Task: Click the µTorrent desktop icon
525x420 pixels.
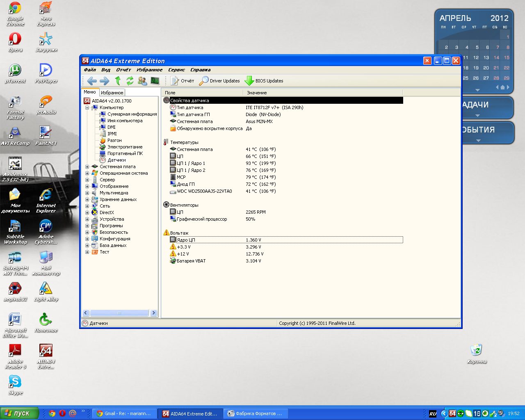Action: [x=15, y=73]
